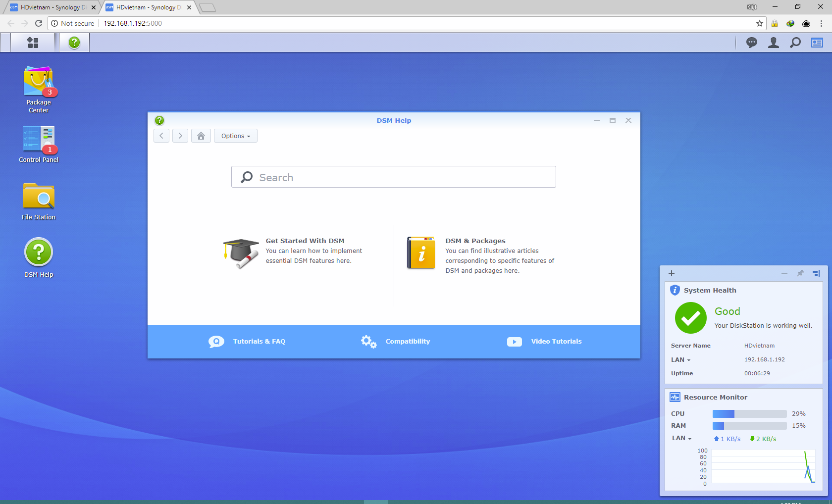Go to DSM Help home page

[x=201, y=136]
